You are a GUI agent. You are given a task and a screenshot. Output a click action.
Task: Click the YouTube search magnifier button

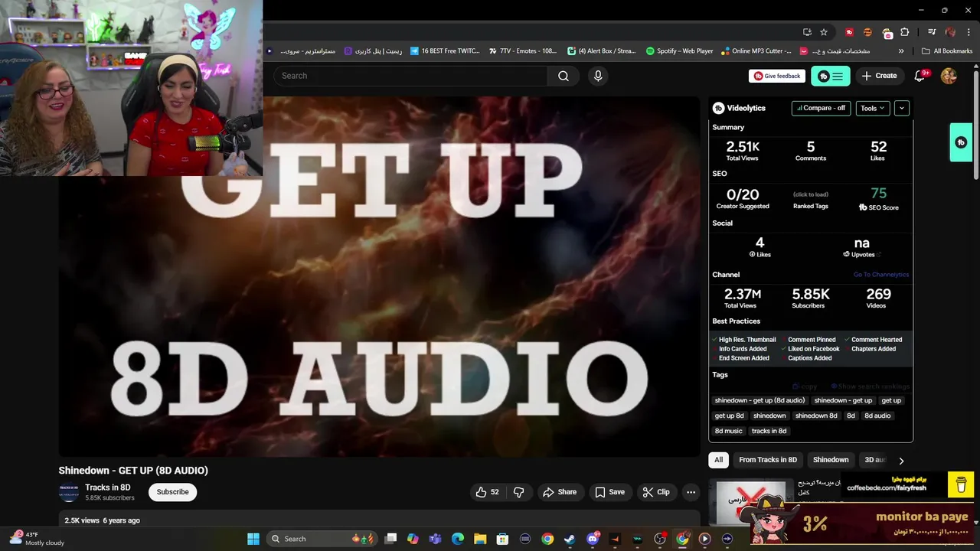[x=563, y=76]
